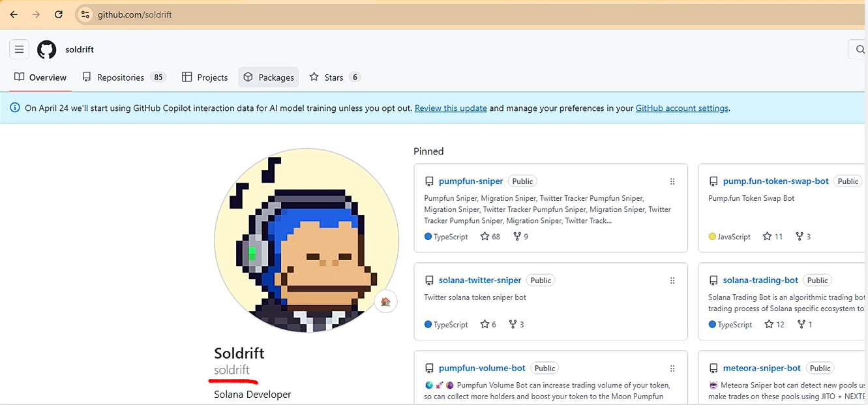The width and height of the screenshot is (868, 405).
Task: Click 'Pump.fun Token Swap Bot' description
Action: [751, 198]
